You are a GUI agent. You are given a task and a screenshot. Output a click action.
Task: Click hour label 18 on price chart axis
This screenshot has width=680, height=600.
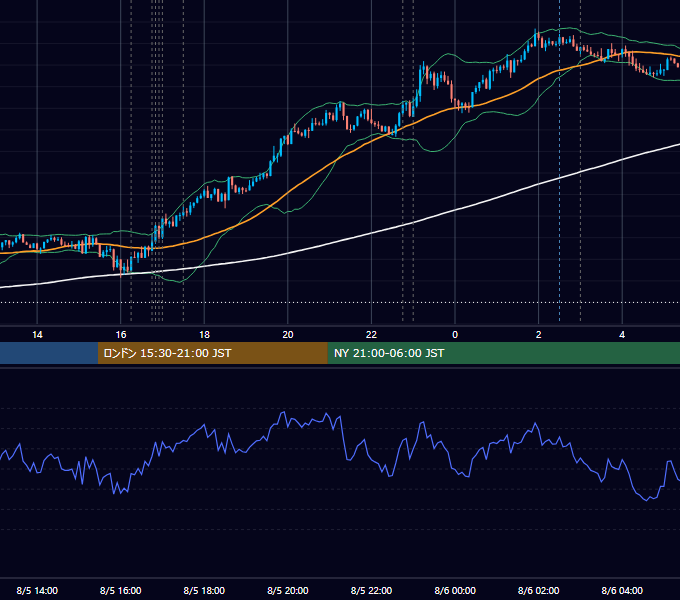204,334
